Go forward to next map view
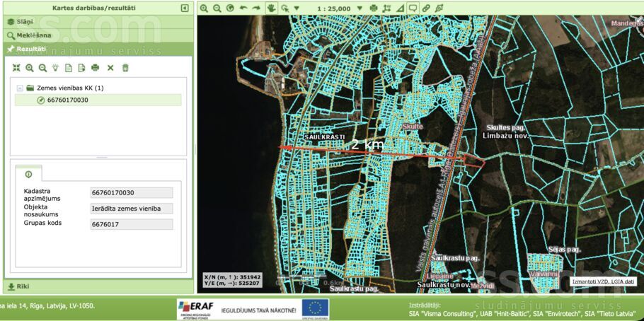This screenshot has width=644, height=321. point(256,8)
